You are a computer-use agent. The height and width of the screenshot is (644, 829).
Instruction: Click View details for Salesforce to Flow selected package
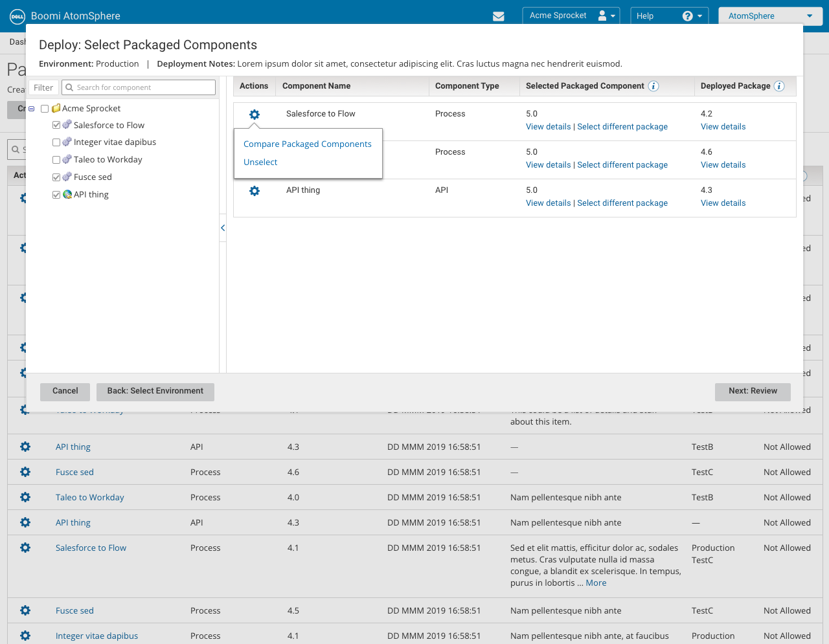549,127
